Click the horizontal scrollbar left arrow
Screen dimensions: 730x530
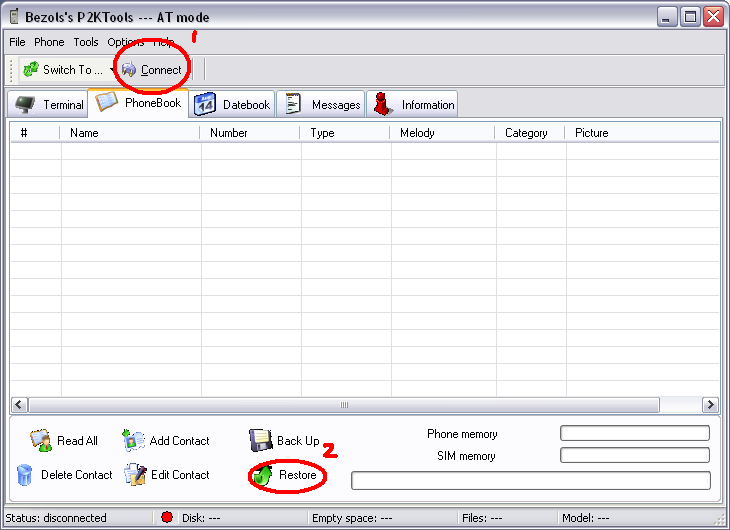[19, 405]
